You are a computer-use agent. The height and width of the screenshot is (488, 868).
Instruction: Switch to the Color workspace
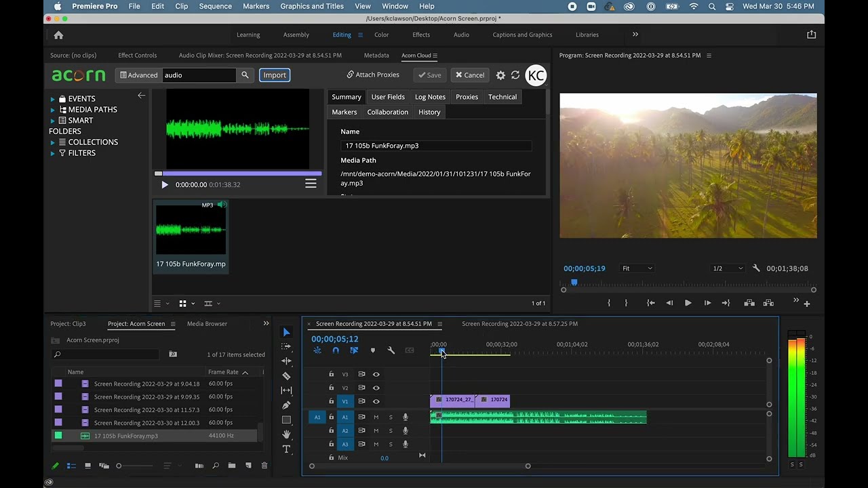382,35
